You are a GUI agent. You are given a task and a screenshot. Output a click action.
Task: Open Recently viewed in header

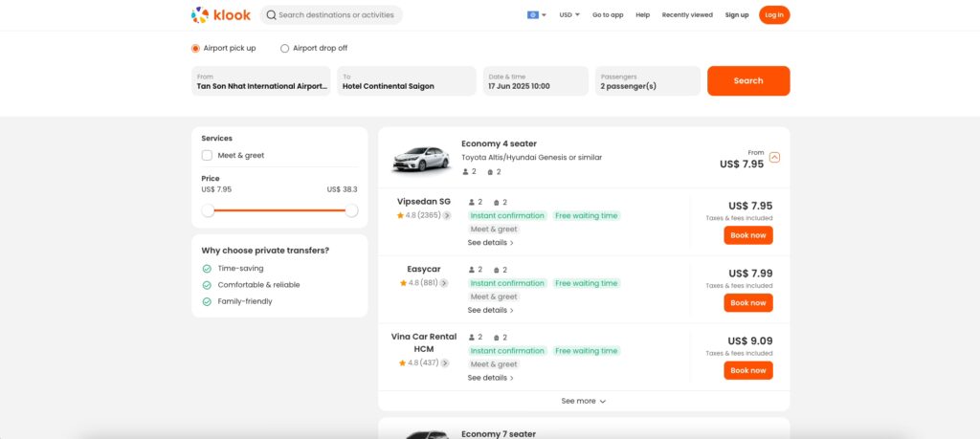(x=687, y=15)
